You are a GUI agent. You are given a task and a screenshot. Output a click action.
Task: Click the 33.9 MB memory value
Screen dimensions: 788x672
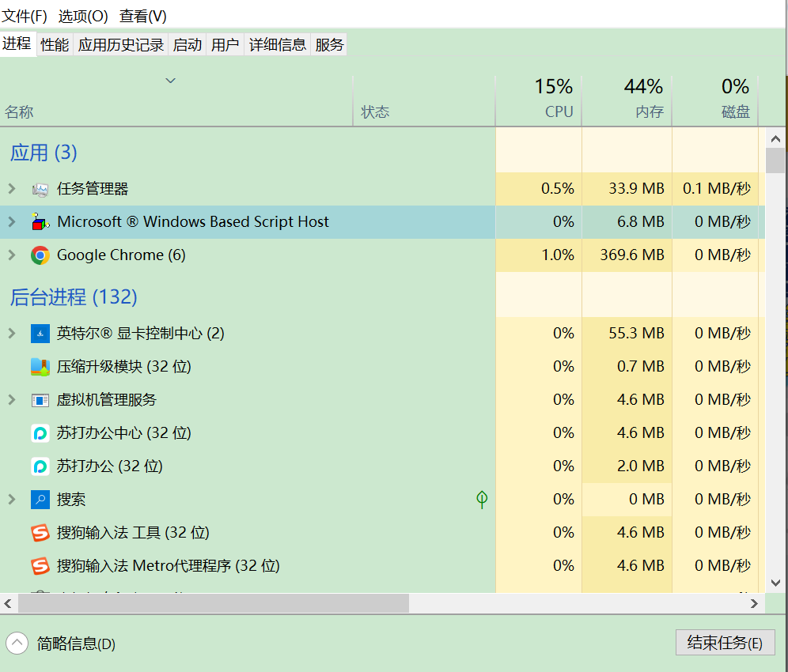pos(636,189)
